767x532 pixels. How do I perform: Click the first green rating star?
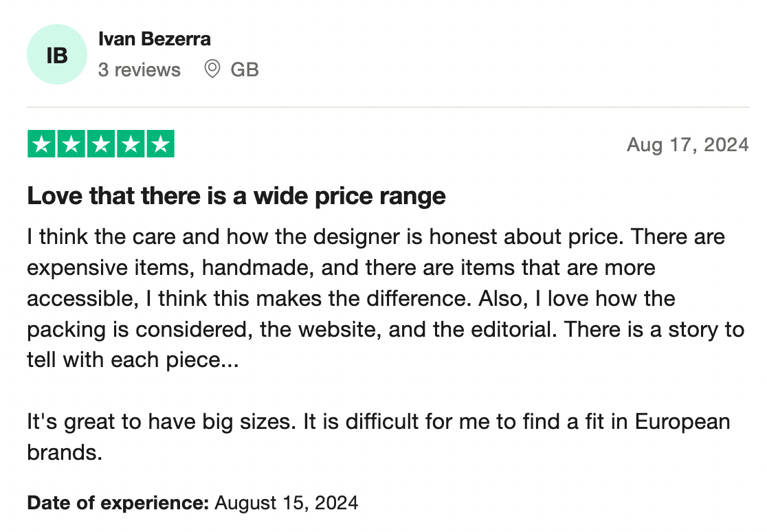pyautogui.click(x=42, y=144)
